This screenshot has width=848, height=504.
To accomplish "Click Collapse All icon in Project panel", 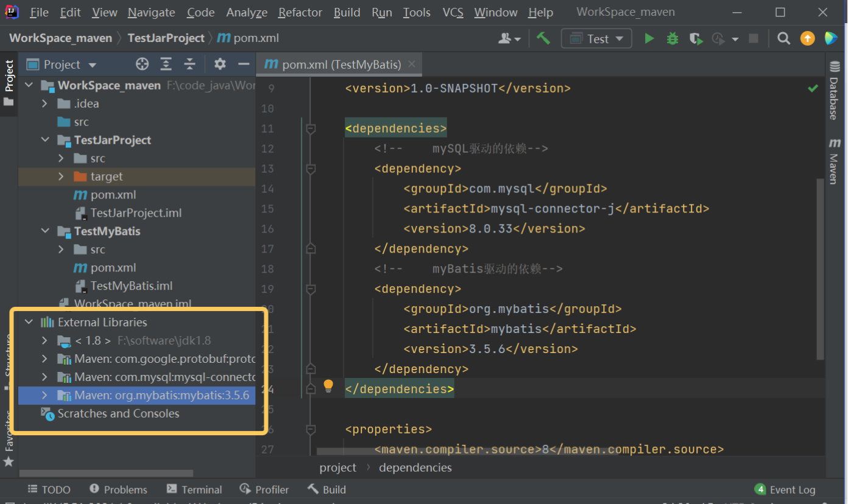I will pyautogui.click(x=190, y=65).
